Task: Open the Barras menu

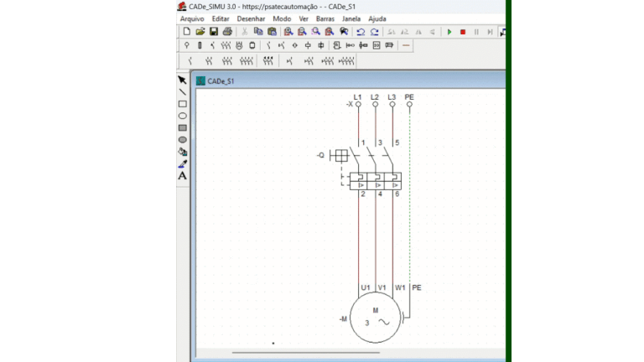Action: (325, 19)
